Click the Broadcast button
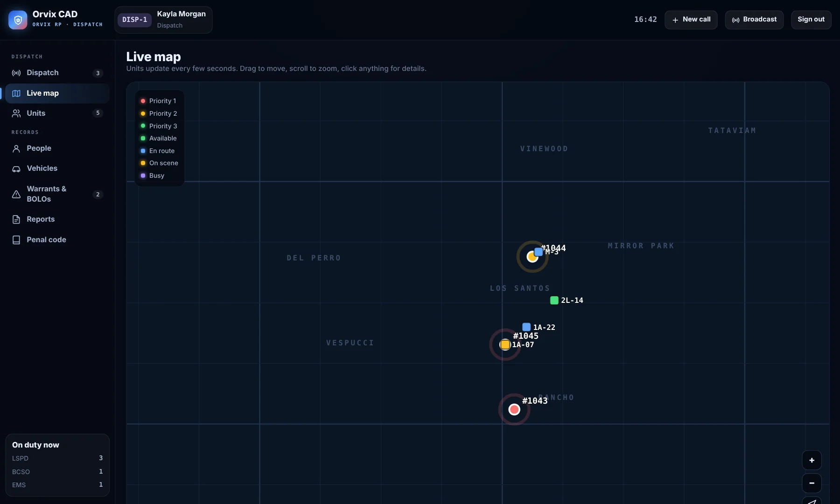840x504 pixels. 754,20
